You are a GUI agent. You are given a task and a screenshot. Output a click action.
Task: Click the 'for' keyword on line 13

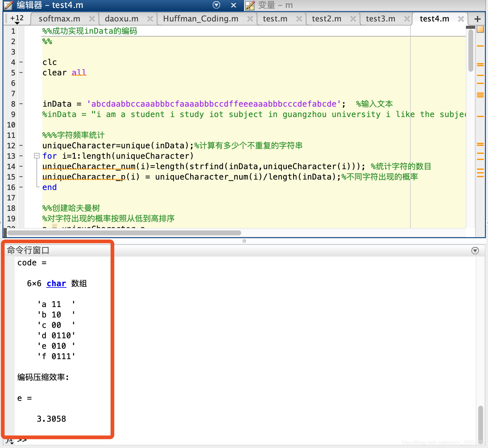point(50,156)
